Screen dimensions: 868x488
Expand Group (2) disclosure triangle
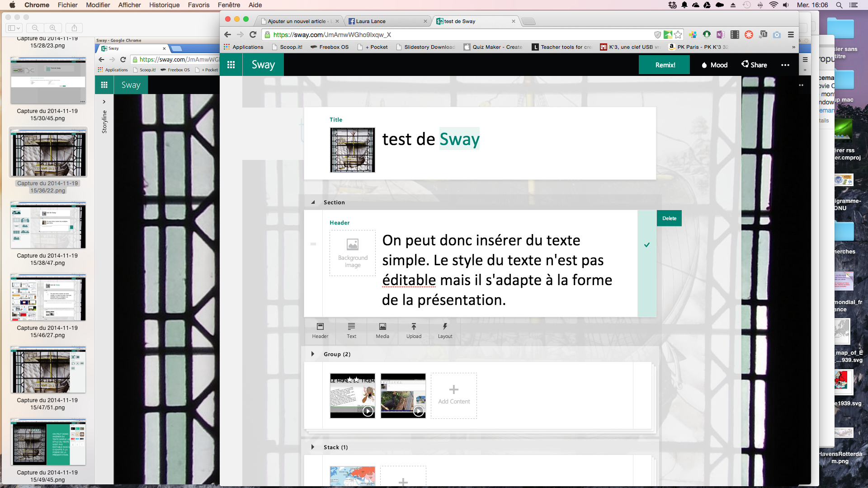(313, 354)
